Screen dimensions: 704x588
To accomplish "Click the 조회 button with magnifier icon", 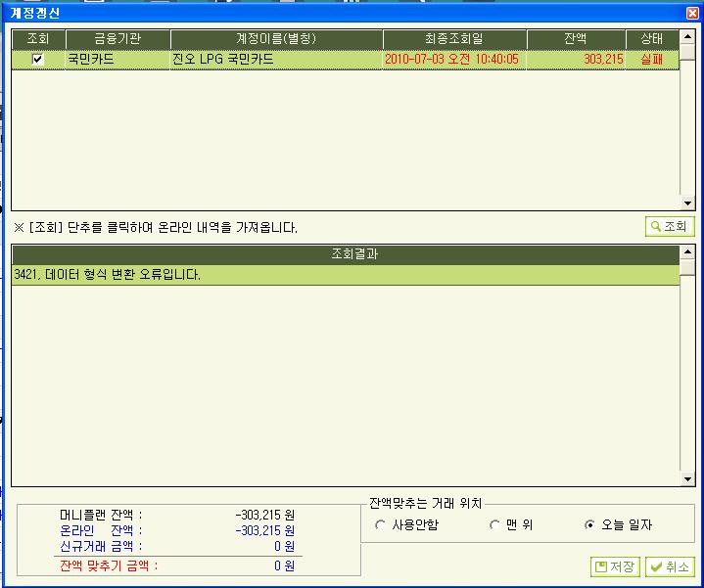I will point(670,226).
